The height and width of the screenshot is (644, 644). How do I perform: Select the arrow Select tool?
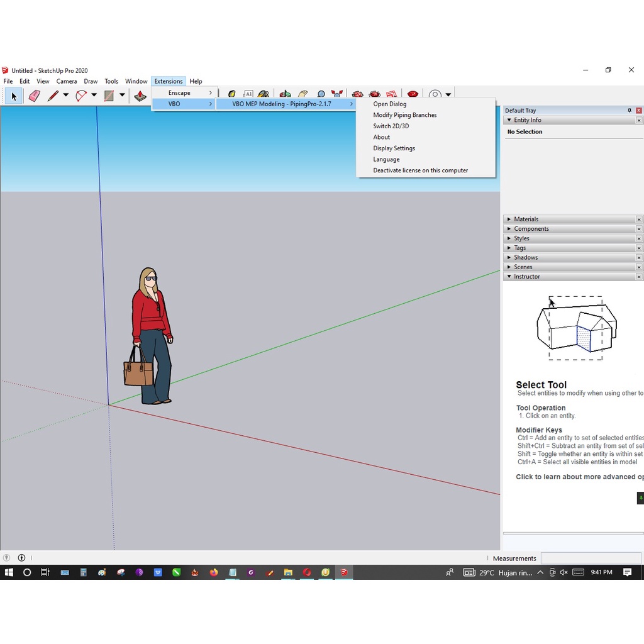13,96
